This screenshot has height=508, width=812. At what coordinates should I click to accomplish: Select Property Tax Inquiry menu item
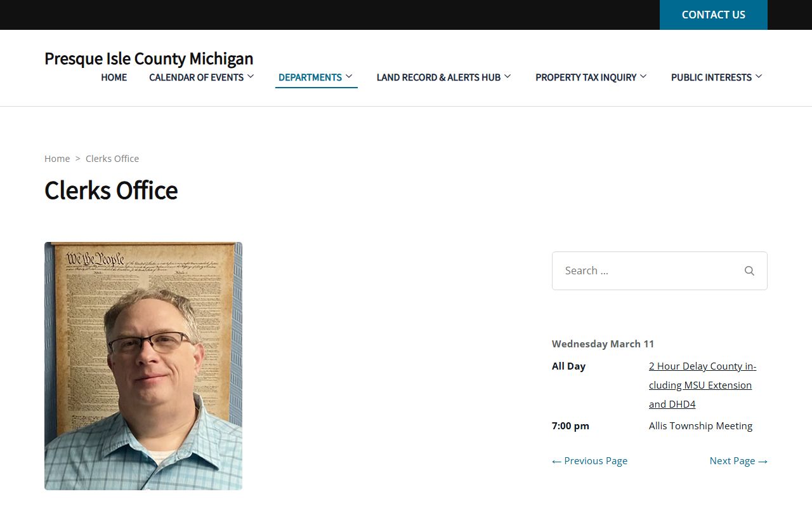coord(586,77)
